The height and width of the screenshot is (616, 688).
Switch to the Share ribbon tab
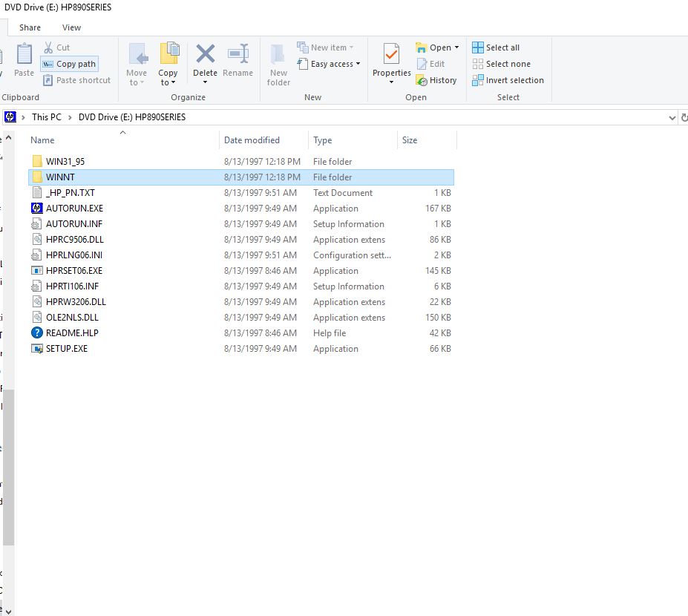[30, 27]
